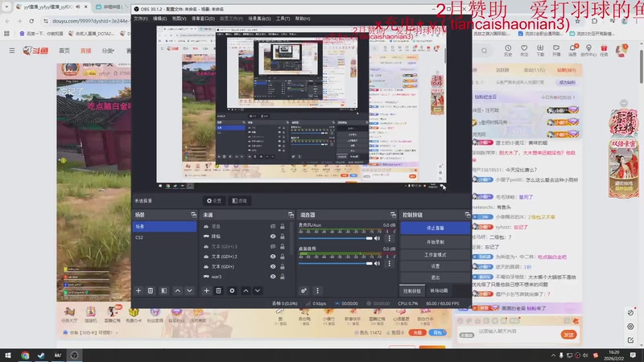Show the hidden 文本 (GDI+) 3 source

[273, 246]
